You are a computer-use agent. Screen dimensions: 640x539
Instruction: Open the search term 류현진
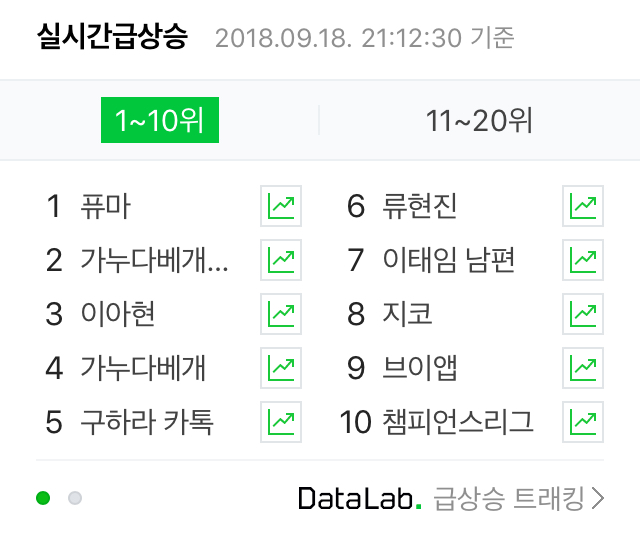(x=420, y=206)
